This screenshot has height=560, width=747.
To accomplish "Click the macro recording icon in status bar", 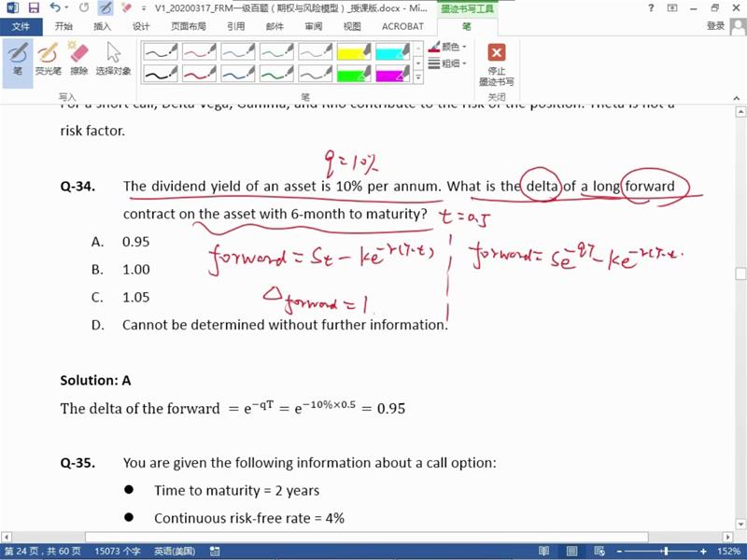I will pos(215,552).
